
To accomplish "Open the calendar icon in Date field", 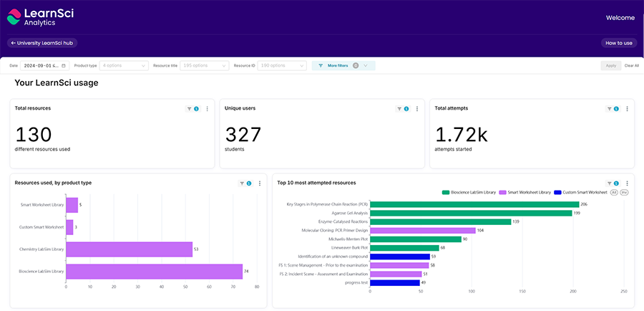I will (64, 65).
